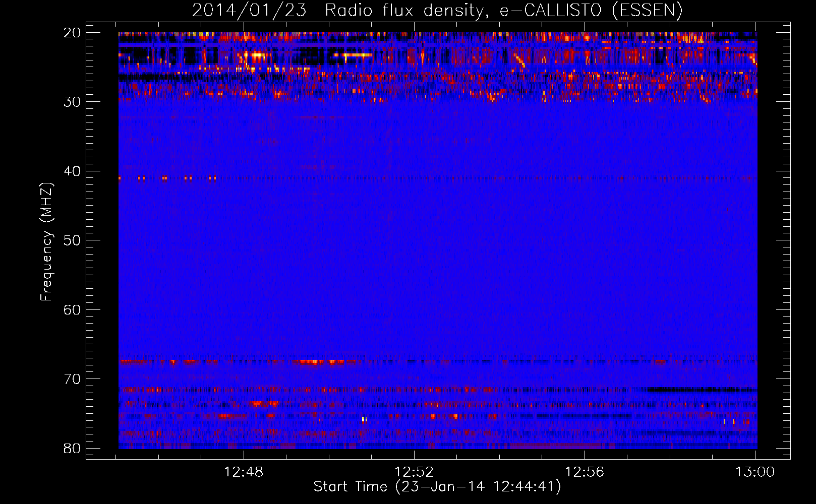Click the '12:48' time tick label
The height and width of the screenshot is (504, 816).
point(244,472)
